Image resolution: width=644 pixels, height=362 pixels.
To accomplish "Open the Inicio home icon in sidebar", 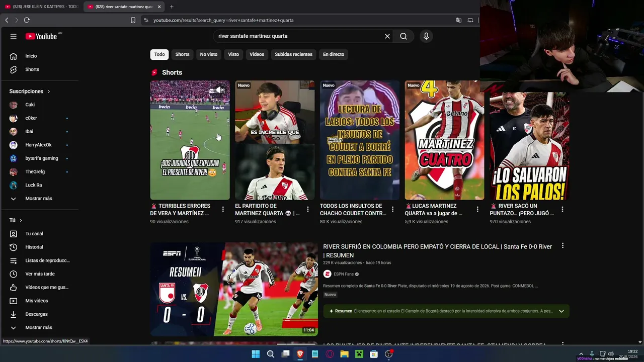I will pos(14,56).
